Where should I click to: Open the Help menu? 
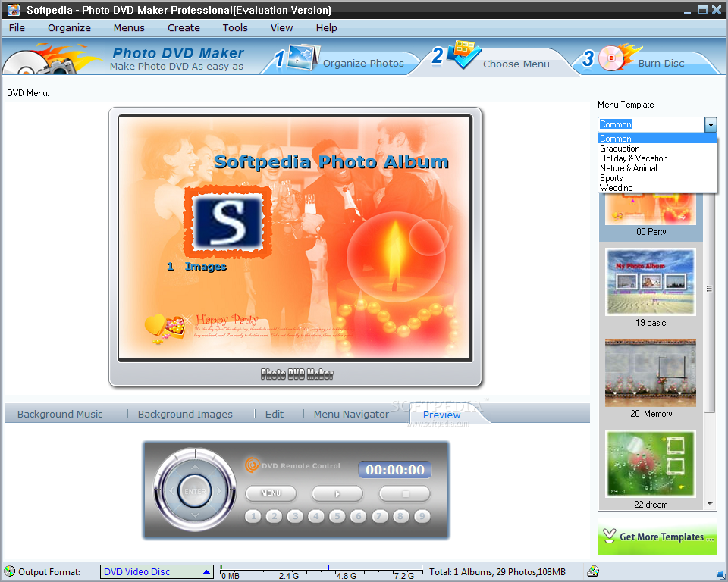(326, 28)
